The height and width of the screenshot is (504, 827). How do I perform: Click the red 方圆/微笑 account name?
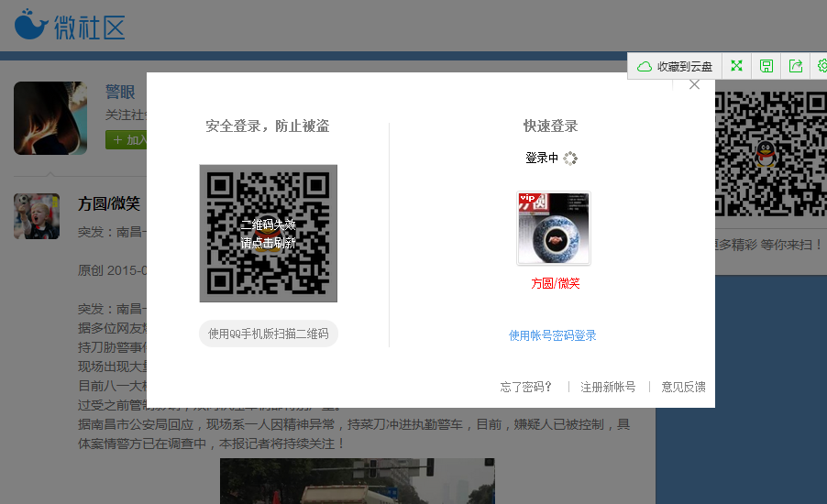556,284
